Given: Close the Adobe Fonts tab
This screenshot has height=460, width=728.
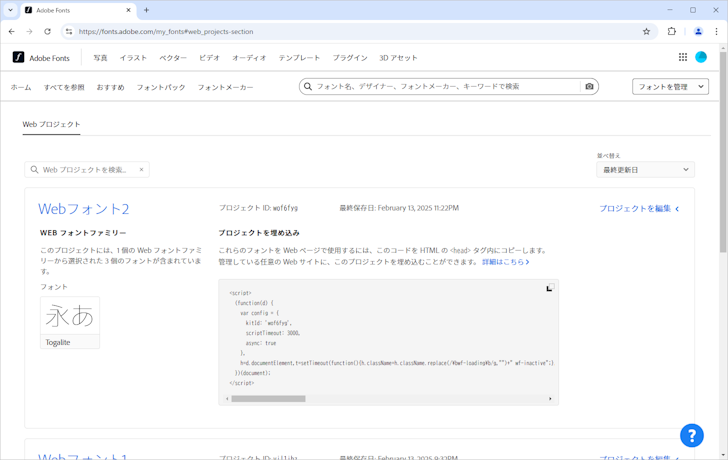Looking at the screenshot, I should pyautogui.click(x=129, y=10).
